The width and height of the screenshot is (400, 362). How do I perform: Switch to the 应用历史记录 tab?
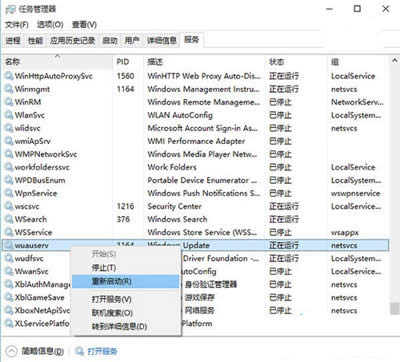click(x=72, y=41)
